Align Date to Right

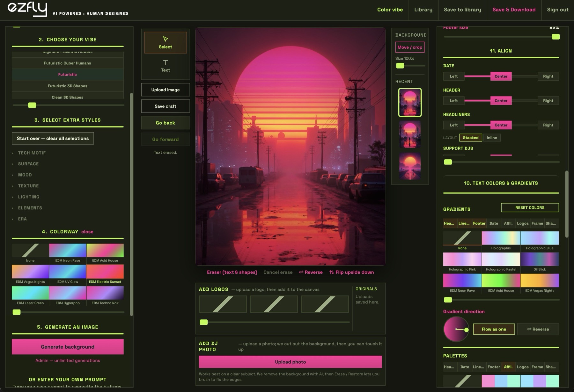pos(548,76)
